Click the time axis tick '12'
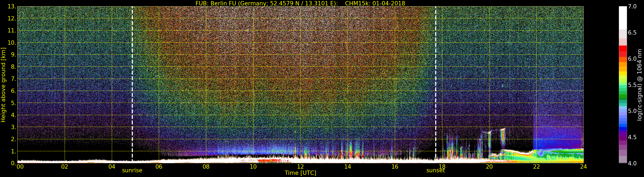Image resolution: width=644 pixels, height=177 pixels. click(300, 166)
